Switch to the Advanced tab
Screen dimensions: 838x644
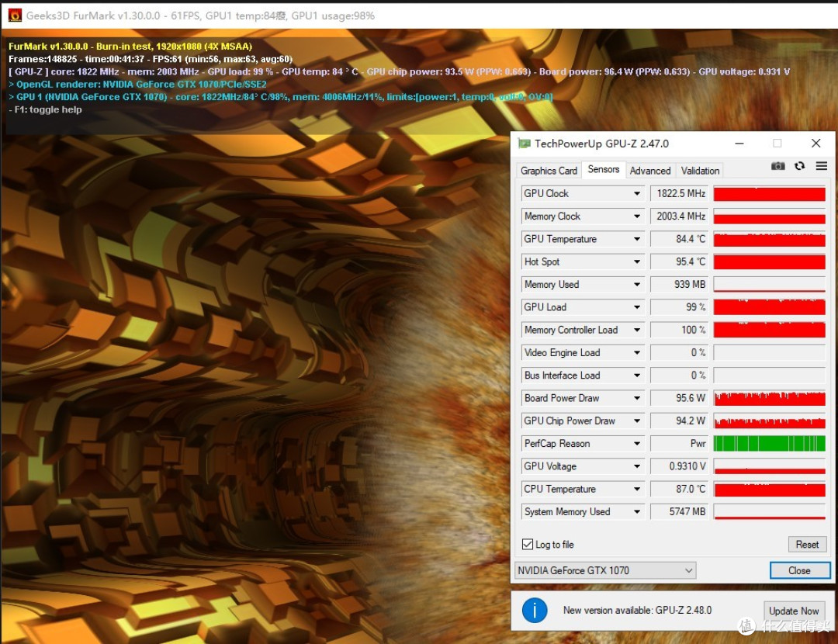649,171
